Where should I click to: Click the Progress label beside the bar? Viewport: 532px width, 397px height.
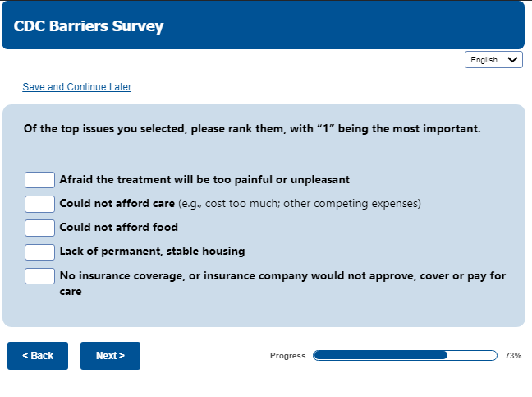click(287, 356)
